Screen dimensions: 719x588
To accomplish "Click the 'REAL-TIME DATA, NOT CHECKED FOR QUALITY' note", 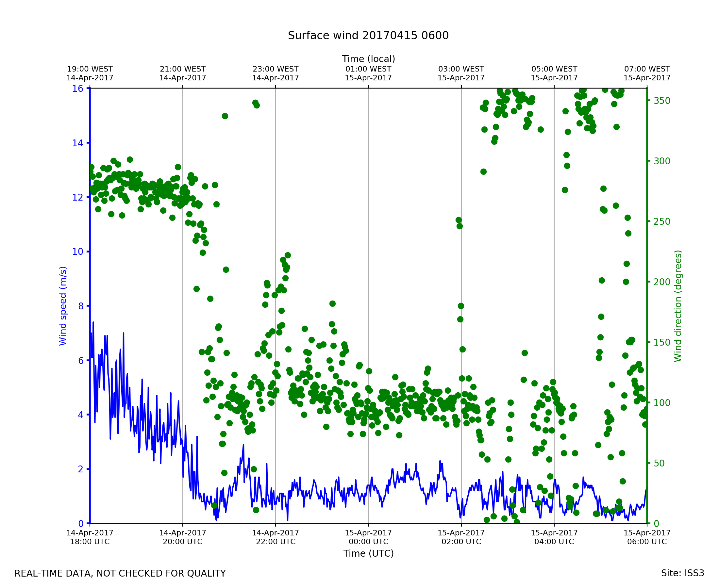I will tap(120, 573).
